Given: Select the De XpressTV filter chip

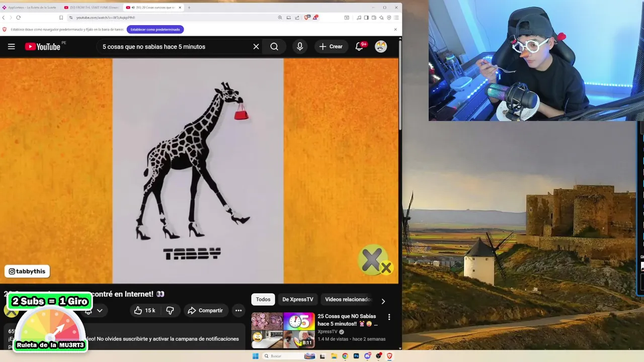Looking at the screenshot, I should click(x=298, y=299).
